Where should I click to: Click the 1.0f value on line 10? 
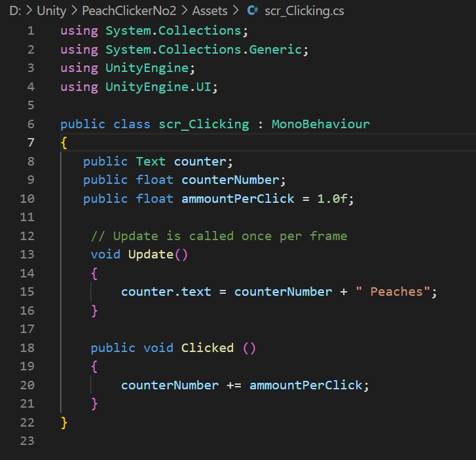pyautogui.click(x=333, y=199)
